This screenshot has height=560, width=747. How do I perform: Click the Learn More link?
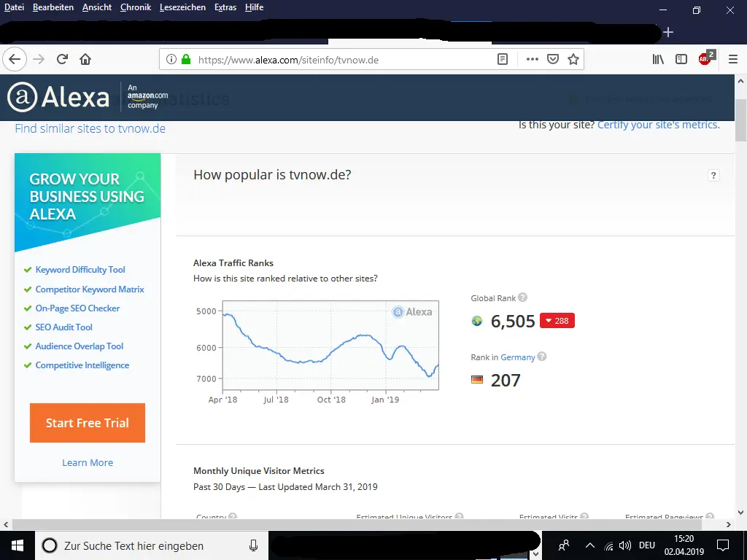tap(88, 462)
